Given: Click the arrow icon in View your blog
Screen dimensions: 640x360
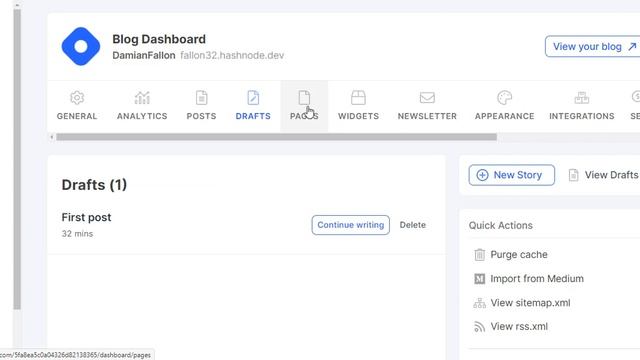Looking at the screenshot, I should (632, 47).
